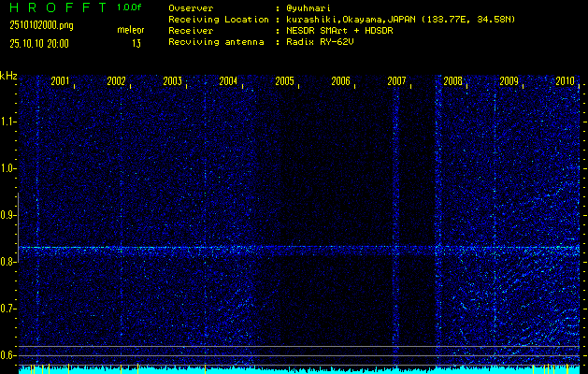Click the meteor count value 13
588x374 pixels.
click(x=136, y=44)
